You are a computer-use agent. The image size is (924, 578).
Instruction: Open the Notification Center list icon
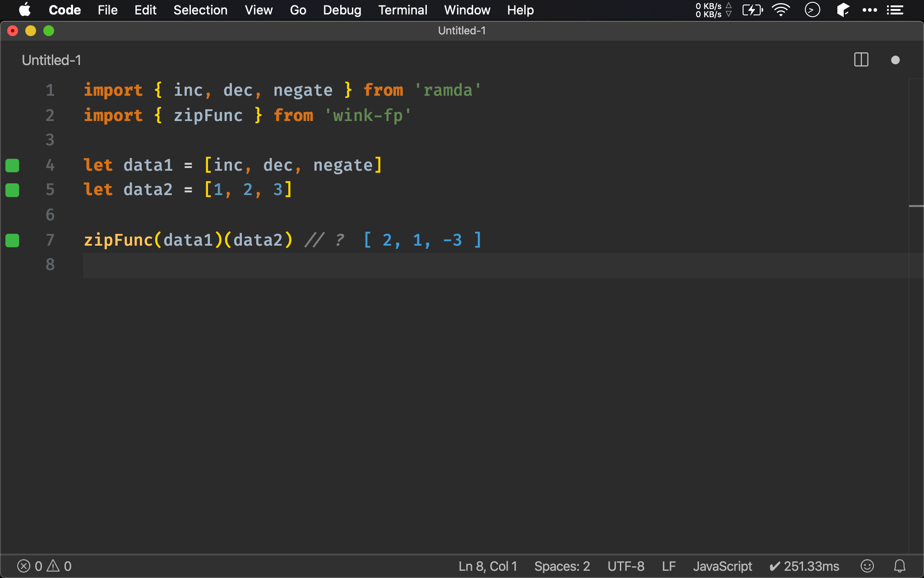point(895,10)
